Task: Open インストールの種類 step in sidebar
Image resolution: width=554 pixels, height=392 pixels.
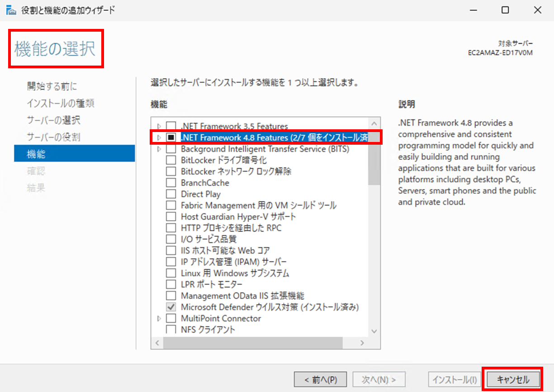Action: click(60, 103)
